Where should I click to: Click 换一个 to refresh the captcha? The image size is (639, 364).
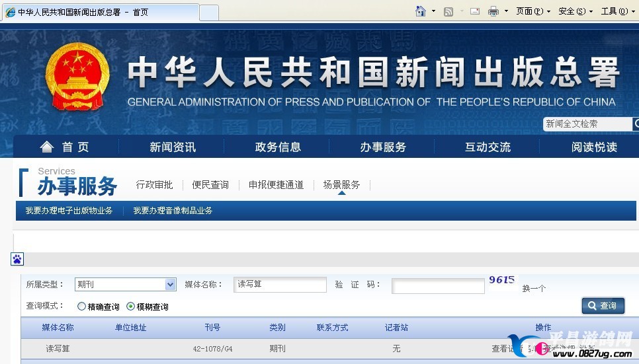pyautogui.click(x=534, y=289)
